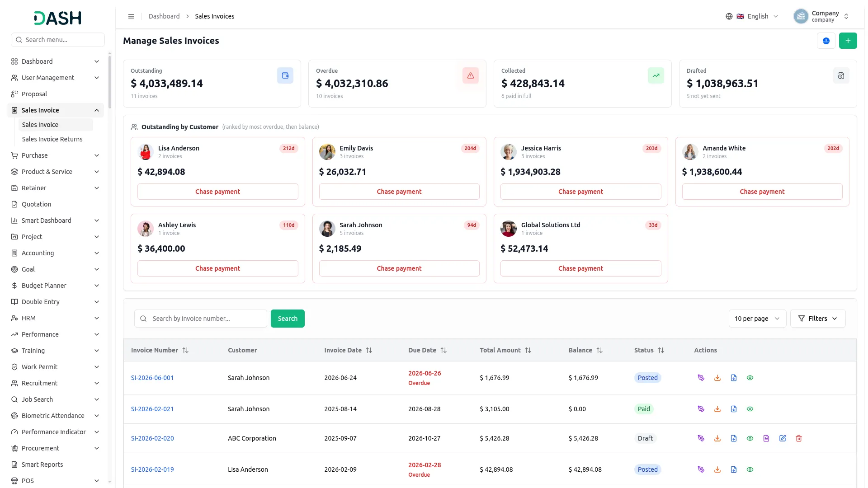Click the Outstanding wallet icon
868x488 pixels.
tap(285, 75)
